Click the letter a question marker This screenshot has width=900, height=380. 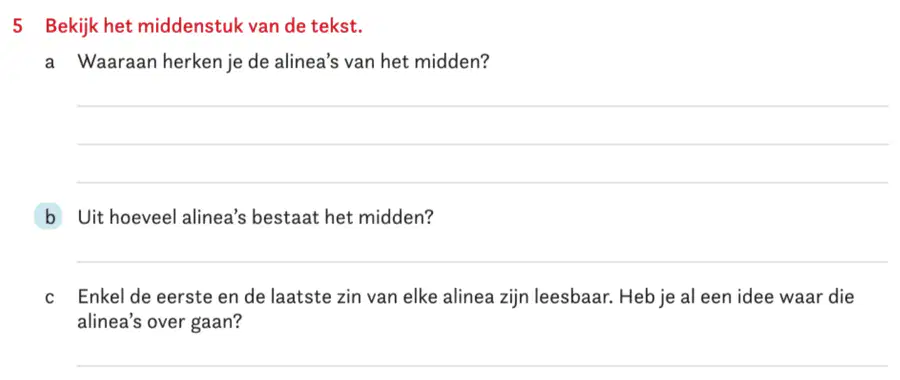(x=49, y=63)
